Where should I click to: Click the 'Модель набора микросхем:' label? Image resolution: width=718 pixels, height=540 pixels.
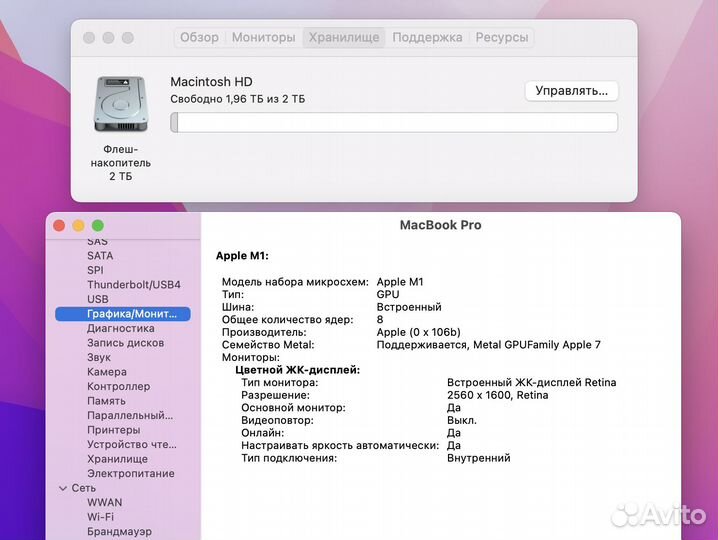(295, 282)
